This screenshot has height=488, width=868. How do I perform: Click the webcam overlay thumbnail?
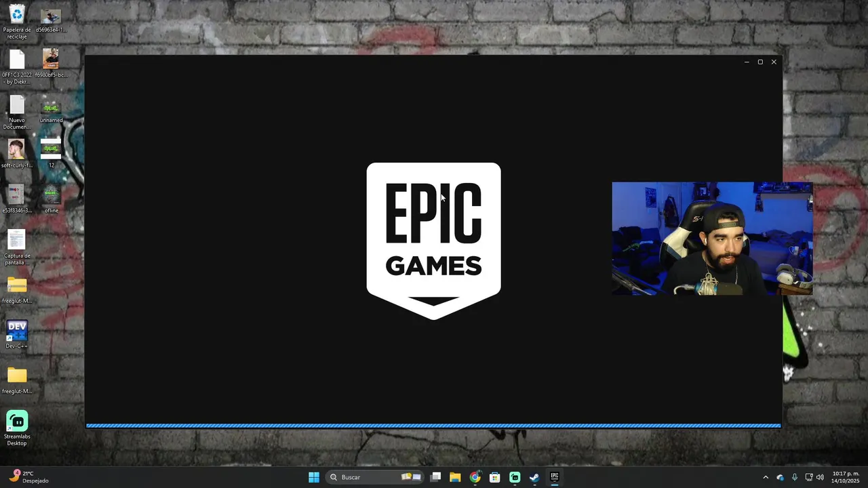(x=712, y=239)
